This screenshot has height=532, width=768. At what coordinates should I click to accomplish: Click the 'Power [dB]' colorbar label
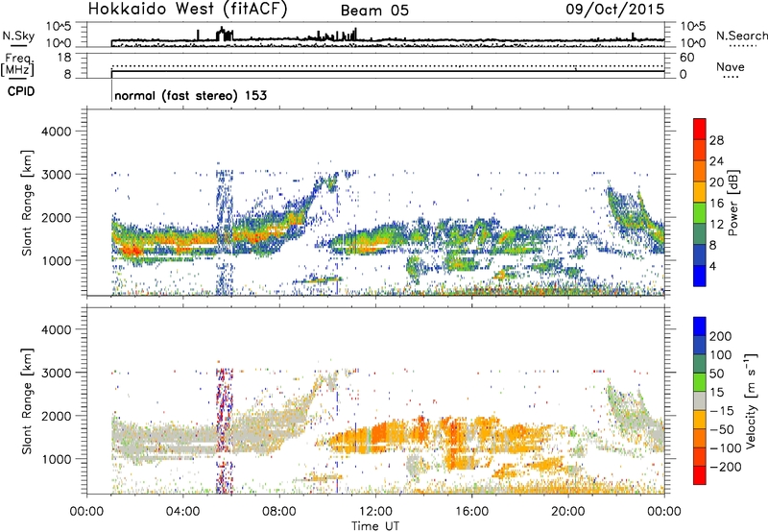(733, 203)
